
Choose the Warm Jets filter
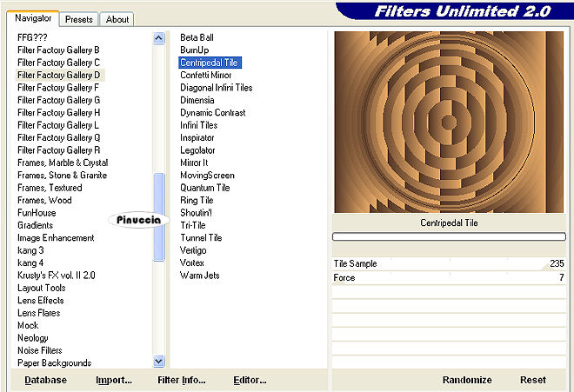pos(199,276)
